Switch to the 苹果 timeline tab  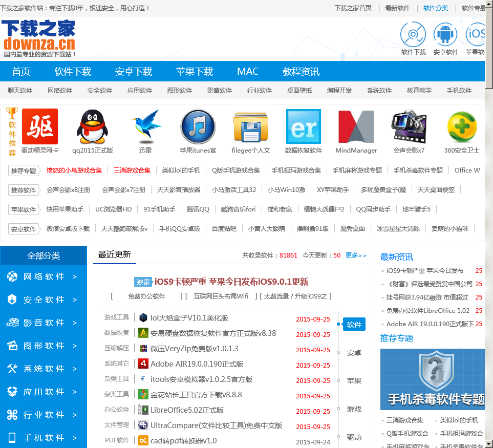(x=354, y=381)
